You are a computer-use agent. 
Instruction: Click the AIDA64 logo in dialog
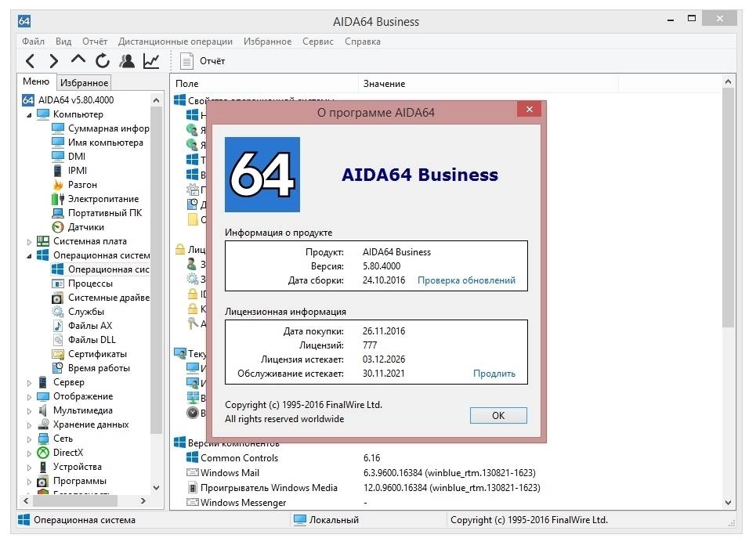point(262,175)
